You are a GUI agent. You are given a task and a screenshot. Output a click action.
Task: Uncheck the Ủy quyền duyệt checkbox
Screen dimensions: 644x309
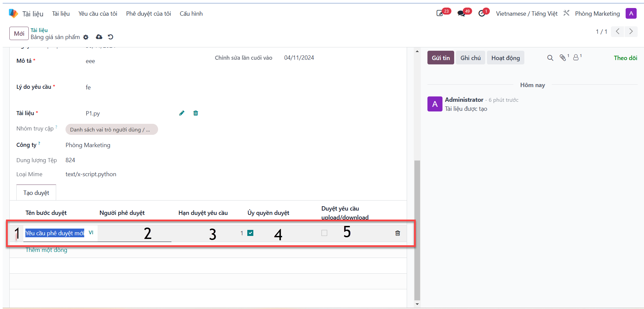pos(250,233)
